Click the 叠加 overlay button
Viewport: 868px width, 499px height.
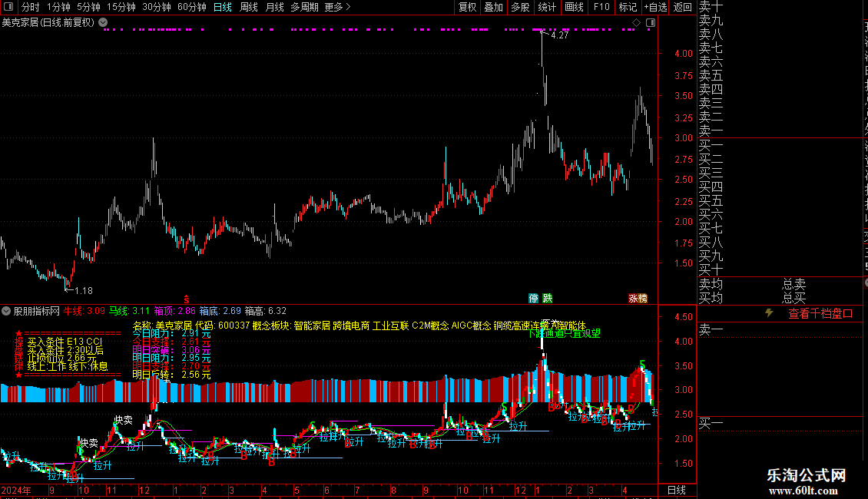tap(494, 7)
